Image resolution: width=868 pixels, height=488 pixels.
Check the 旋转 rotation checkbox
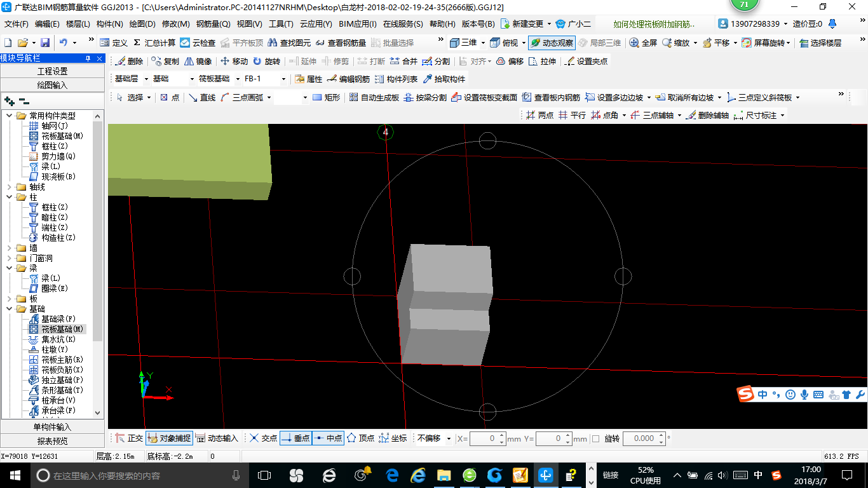point(595,438)
